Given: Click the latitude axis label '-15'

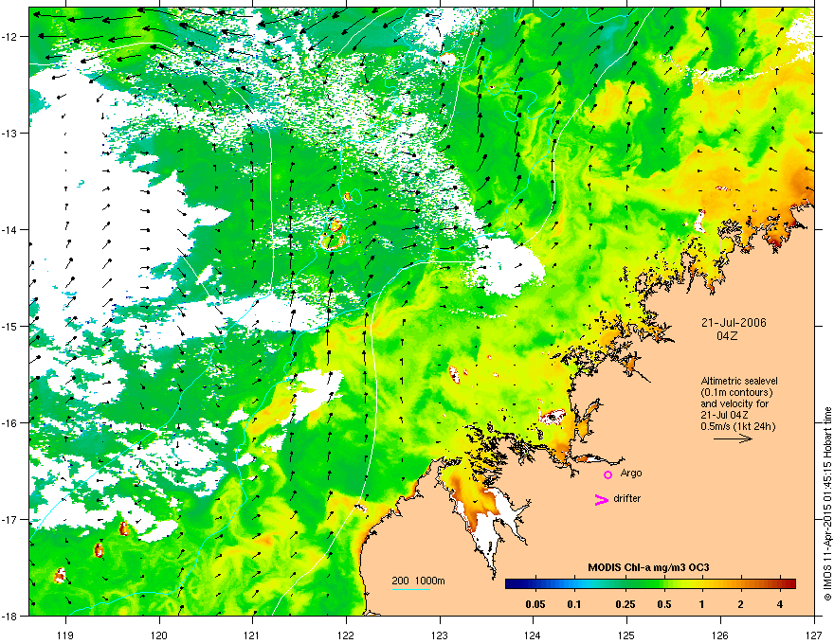Looking at the screenshot, I should coord(10,326).
